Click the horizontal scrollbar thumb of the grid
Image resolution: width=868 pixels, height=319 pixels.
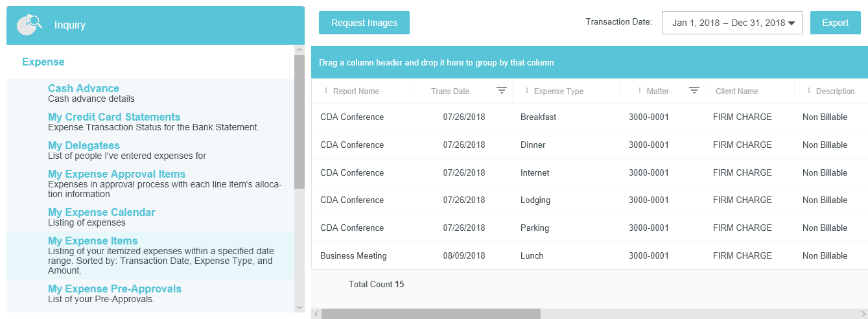[x=430, y=314]
